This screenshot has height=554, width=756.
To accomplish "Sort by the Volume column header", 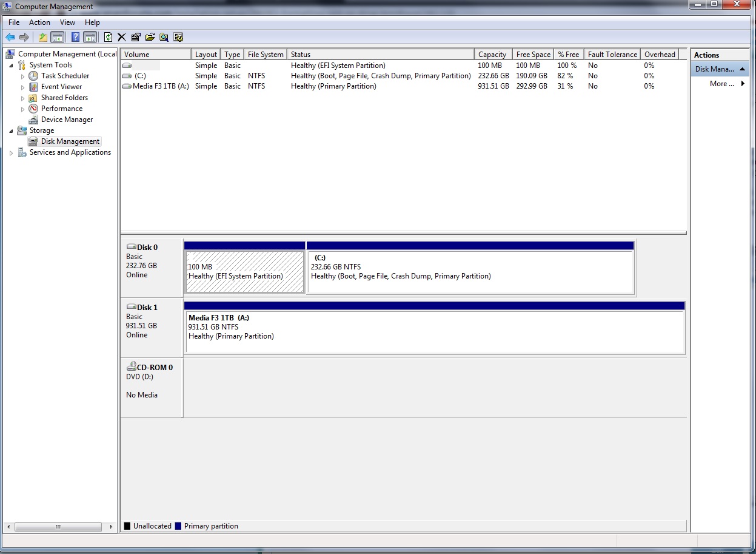I will click(156, 55).
